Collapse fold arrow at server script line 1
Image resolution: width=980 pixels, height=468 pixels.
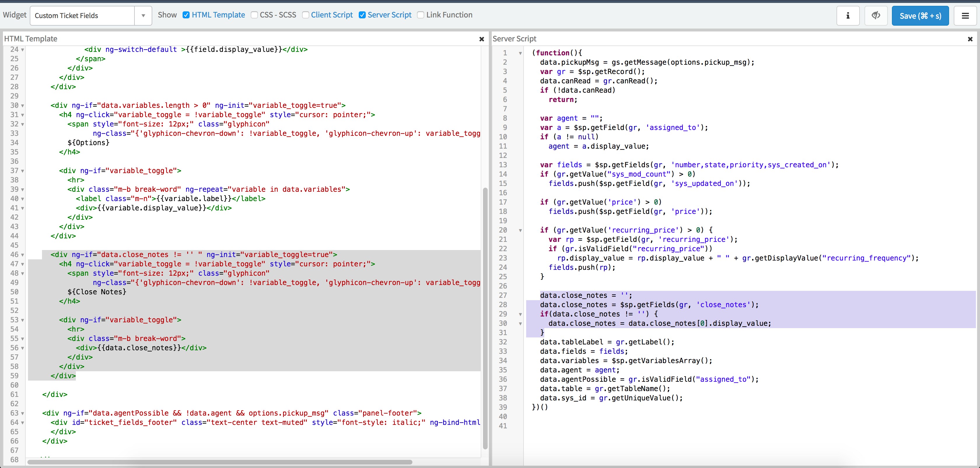(x=520, y=53)
